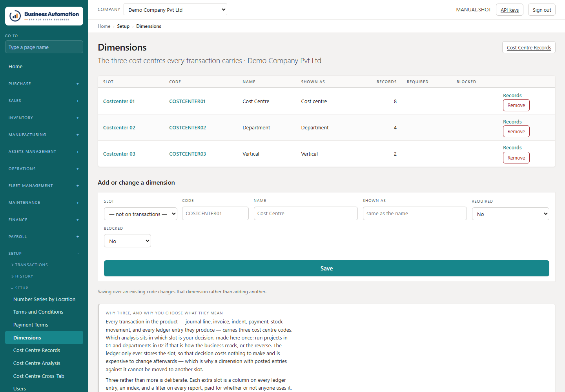Click the COSTCENTER02 code link
565x392 pixels.
(188, 128)
